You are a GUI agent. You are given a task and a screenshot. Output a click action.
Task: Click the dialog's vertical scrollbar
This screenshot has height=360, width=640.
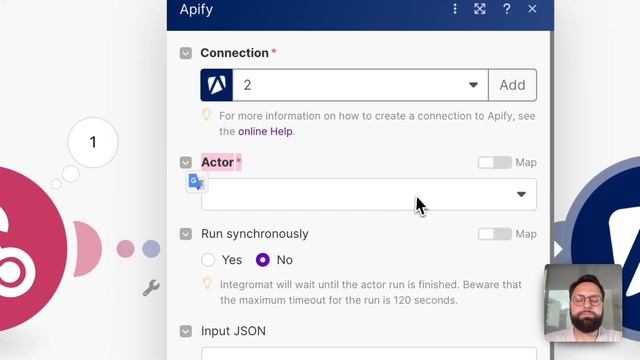pos(552,196)
